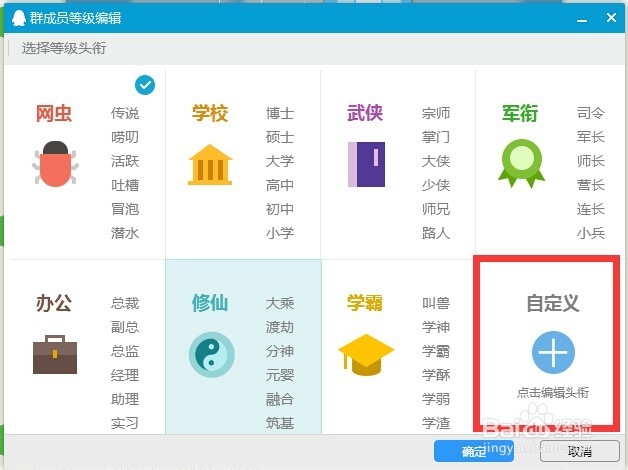Click the 叫兽 level title
The width and height of the screenshot is (628, 470).
tap(436, 303)
